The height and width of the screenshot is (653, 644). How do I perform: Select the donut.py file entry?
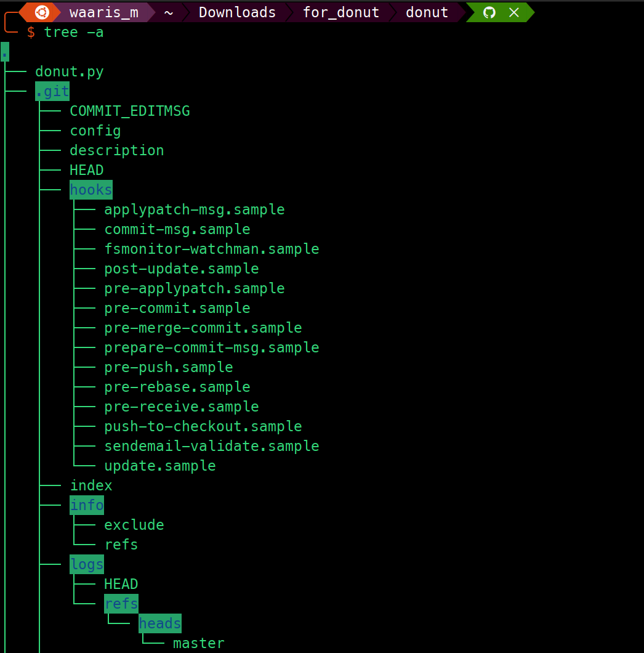(69, 71)
